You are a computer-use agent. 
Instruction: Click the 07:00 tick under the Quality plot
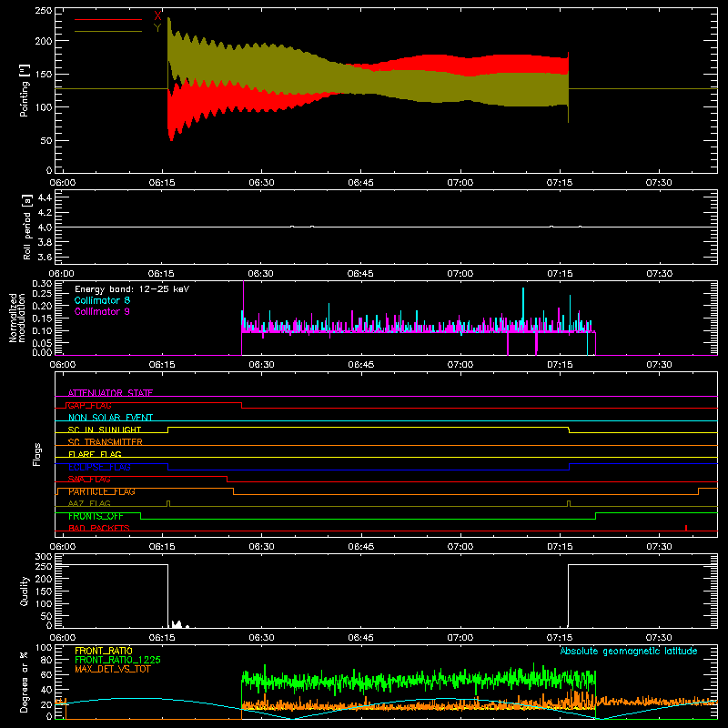[x=460, y=638]
